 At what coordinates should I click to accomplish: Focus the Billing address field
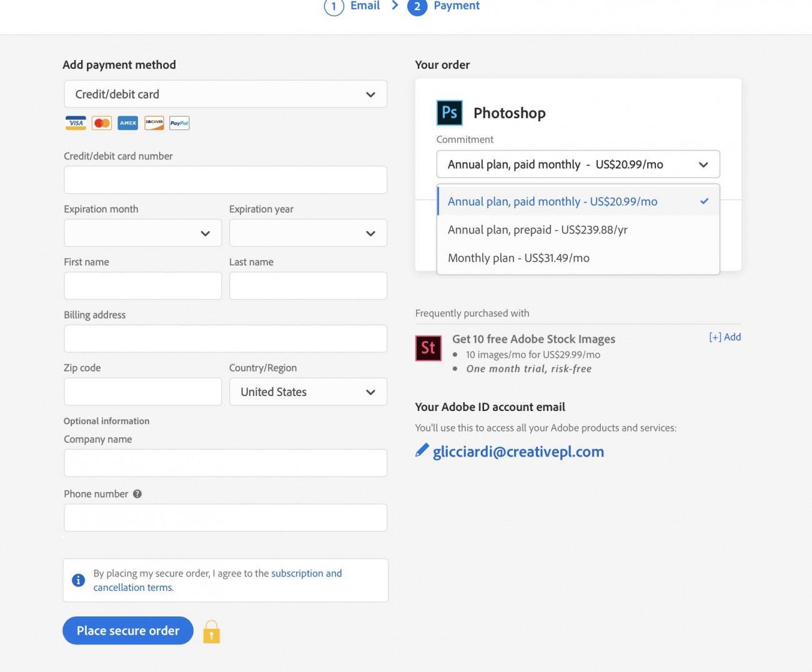tap(225, 339)
